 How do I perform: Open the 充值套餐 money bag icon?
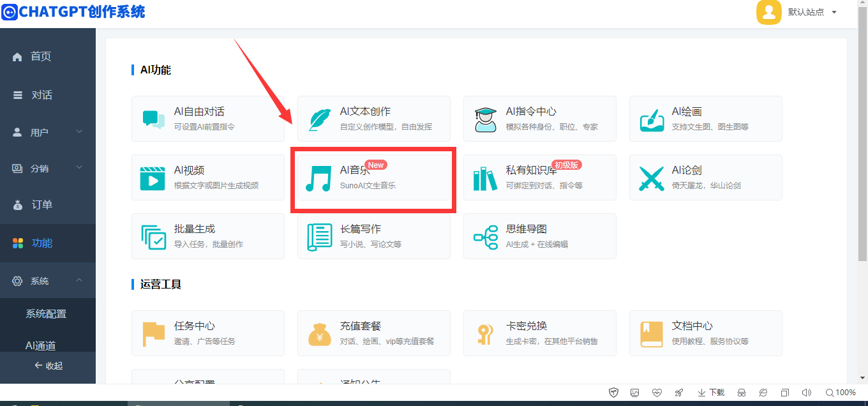(x=320, y=334)
